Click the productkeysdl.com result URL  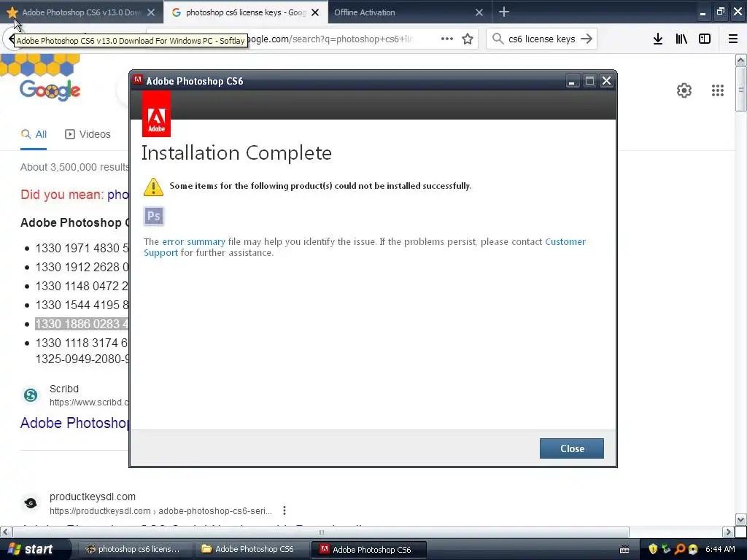tap(160, 511)
